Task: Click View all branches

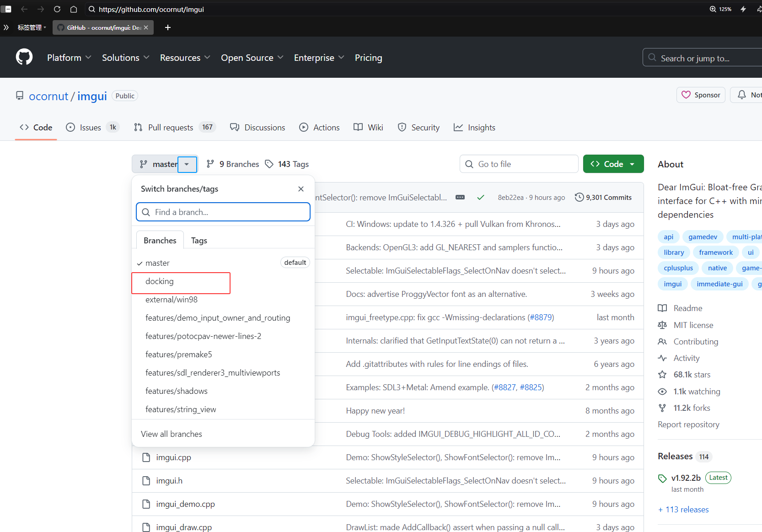Action: 172,434
